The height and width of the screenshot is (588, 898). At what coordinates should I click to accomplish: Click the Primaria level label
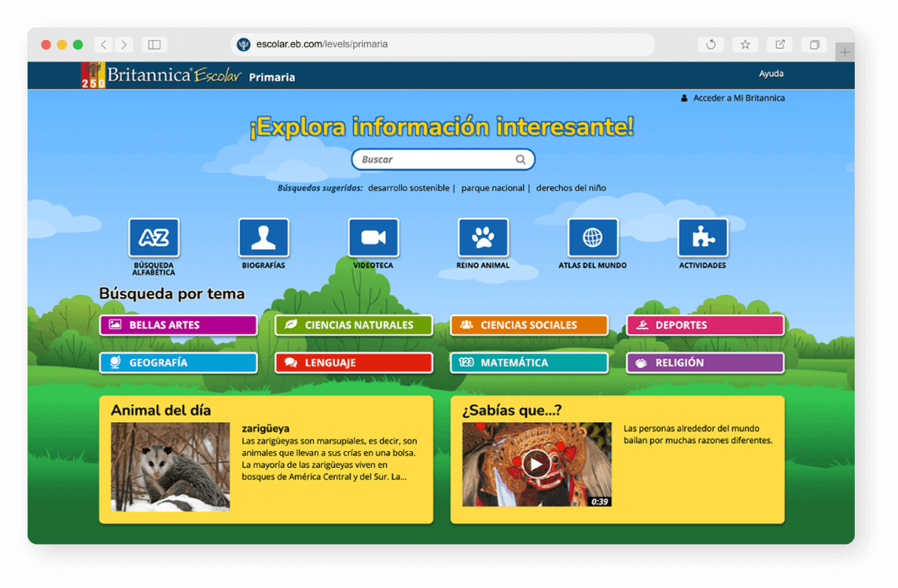(x=272, y=77)
